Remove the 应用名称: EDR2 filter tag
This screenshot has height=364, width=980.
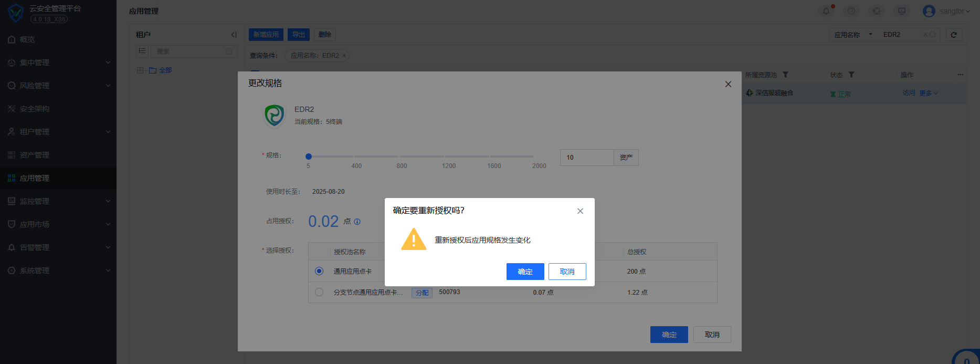click(x=344, y=56)
